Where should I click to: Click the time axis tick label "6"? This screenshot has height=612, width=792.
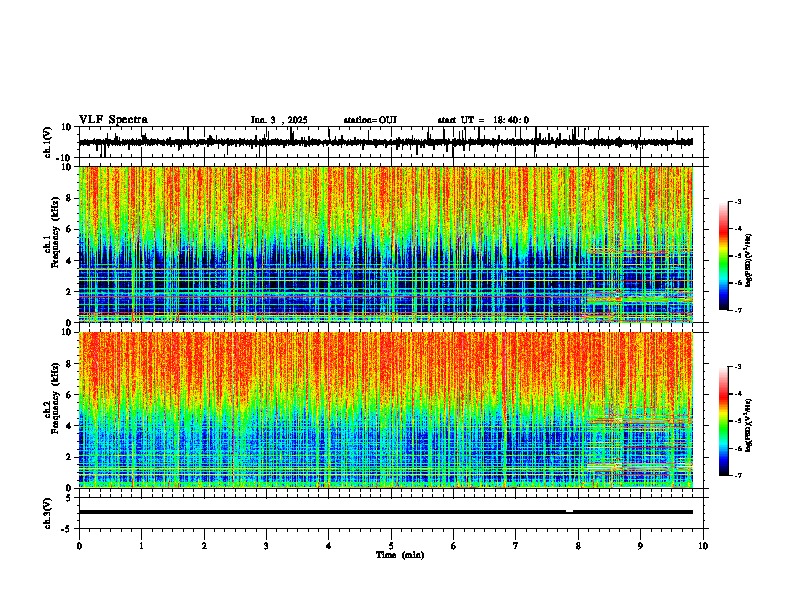pos(454,546)
